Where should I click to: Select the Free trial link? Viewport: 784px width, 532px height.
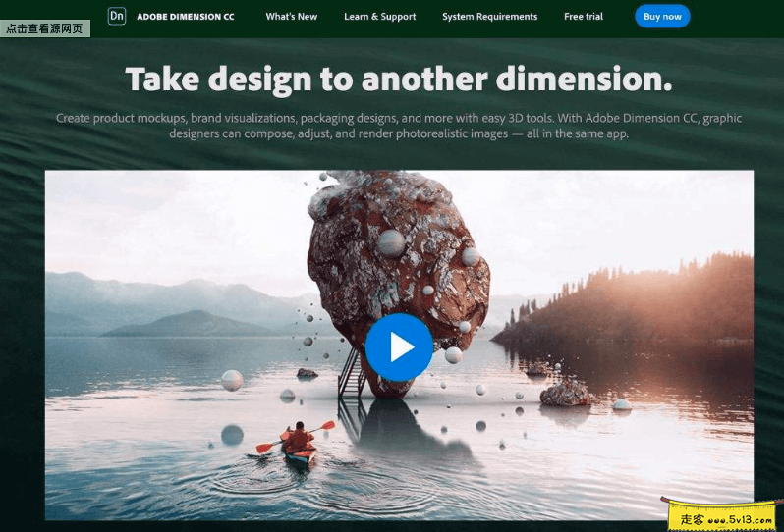pos(583,17)
